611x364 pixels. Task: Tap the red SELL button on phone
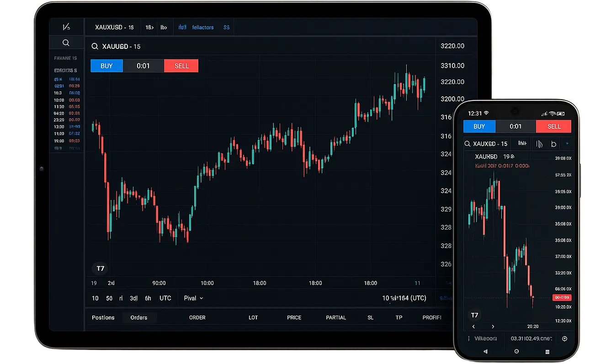553,127
